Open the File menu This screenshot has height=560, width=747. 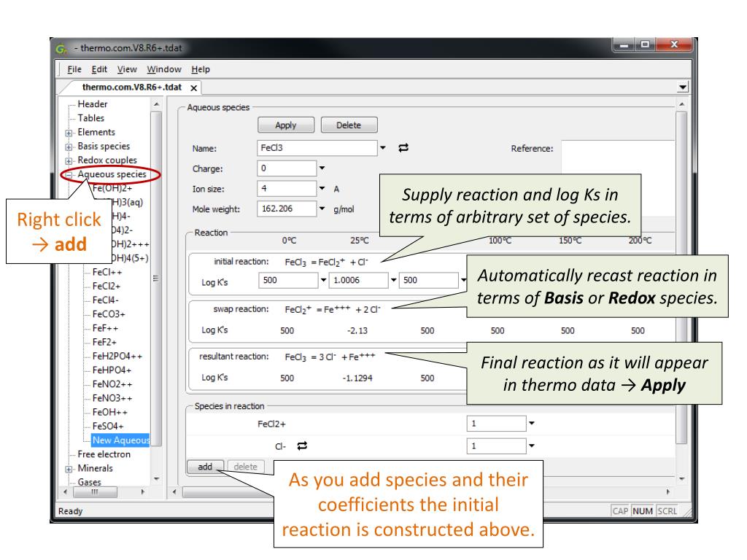(x=74, y=69)
